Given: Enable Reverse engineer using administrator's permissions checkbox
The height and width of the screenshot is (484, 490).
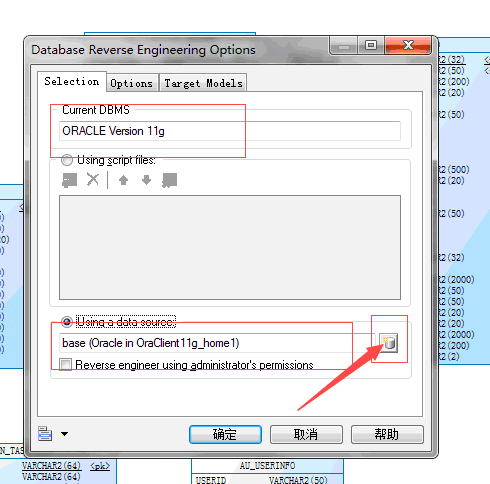Looking at the screenshot, I should tap(65, 364).
